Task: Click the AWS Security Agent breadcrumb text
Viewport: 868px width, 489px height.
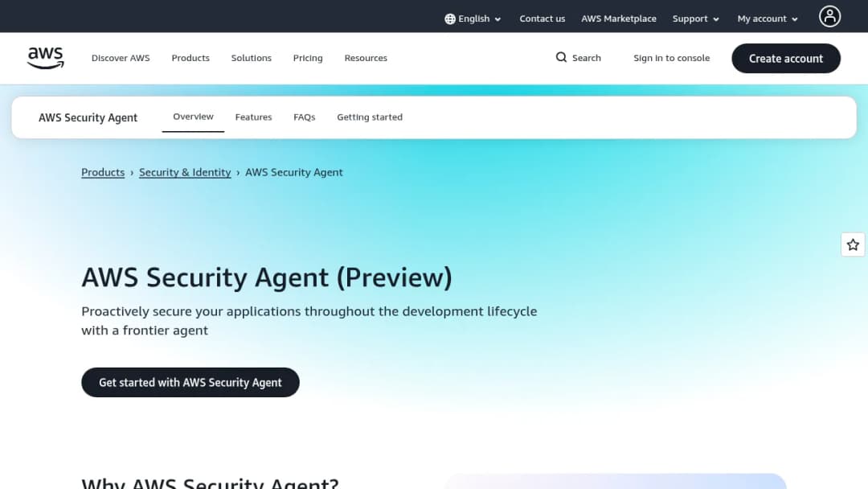Action: point(294,172)
